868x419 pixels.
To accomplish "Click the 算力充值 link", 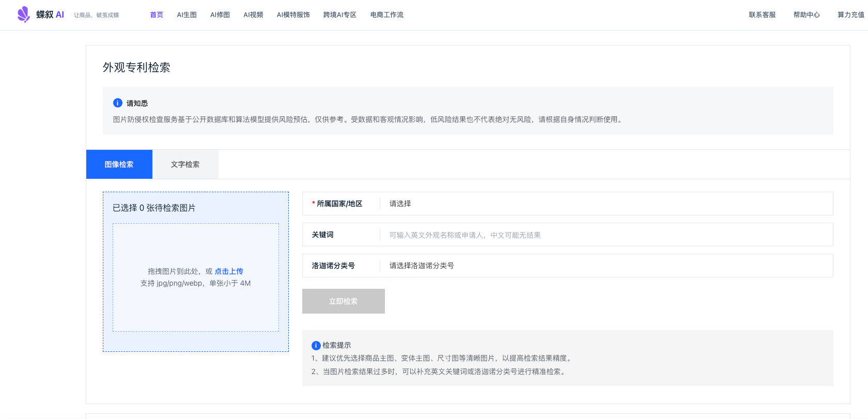I will tap(851, 14).
